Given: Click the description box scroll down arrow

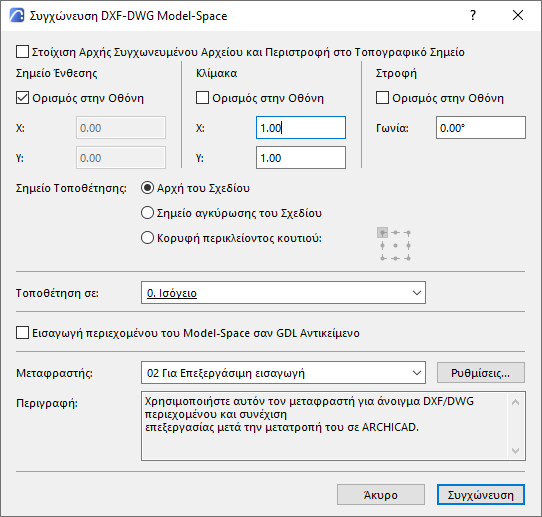Looking at the screenshot, I should pyautogui.click(x=515, y=451).
